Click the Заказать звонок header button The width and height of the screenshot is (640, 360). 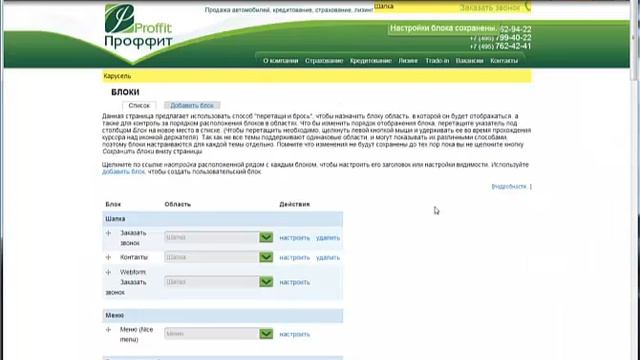coord(490,7)
